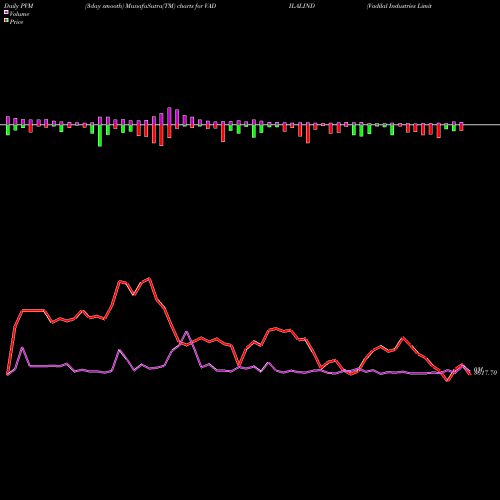
Task: Click the highest peak of the red price line
Action: 149,278
